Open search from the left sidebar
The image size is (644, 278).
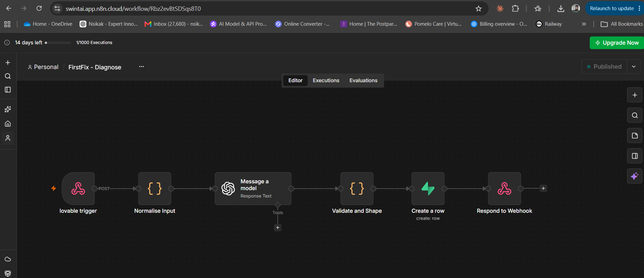[8, 76]
